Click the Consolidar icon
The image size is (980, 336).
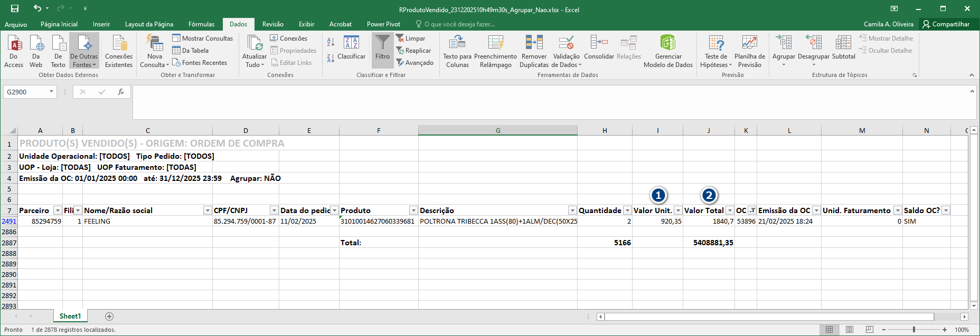pos(599,43)
